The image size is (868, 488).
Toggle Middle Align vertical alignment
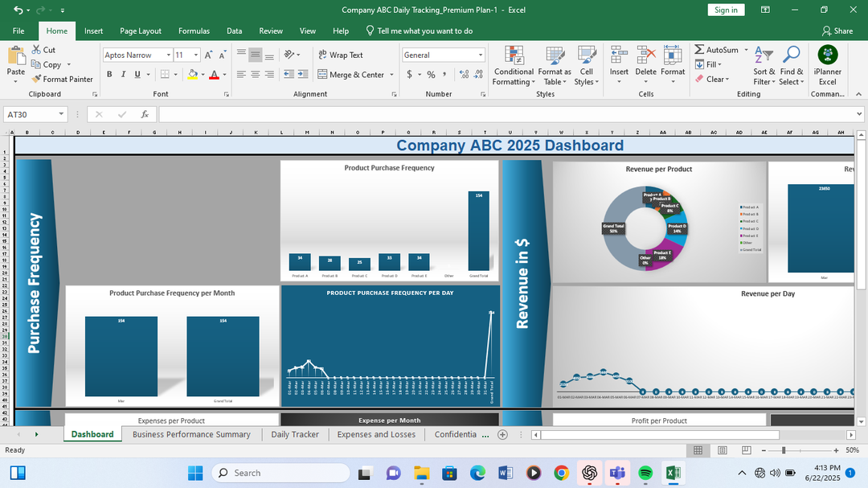click(x=256, y=55)
